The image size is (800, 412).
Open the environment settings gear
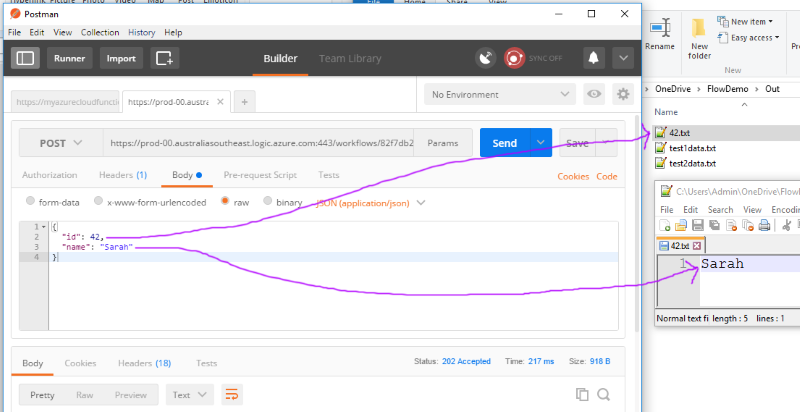[622, 94]
